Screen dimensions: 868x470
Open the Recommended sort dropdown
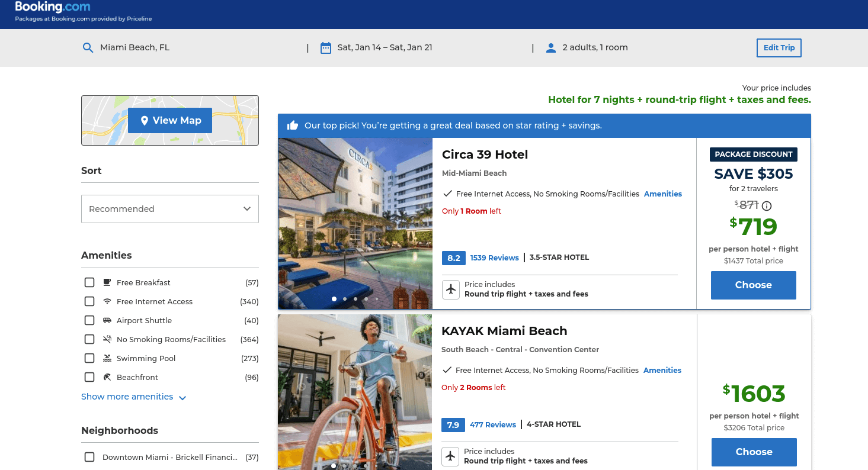click(x=170, y=209)
